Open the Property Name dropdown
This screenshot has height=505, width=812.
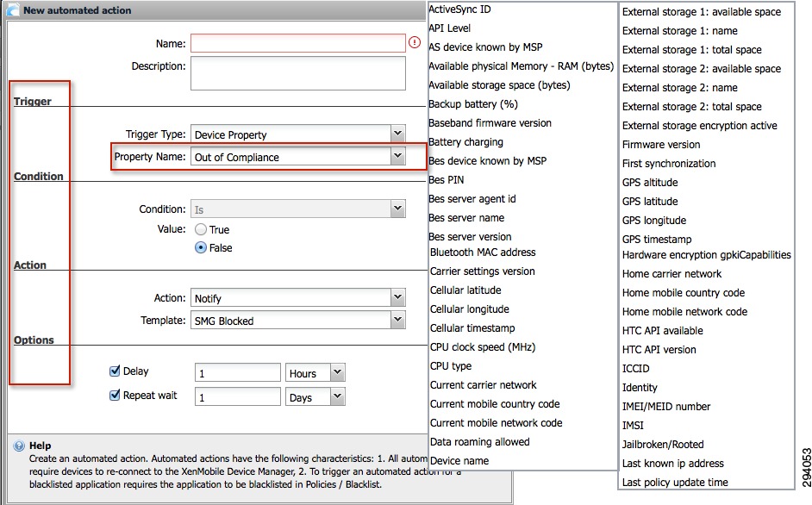click(x=397, y=156)
